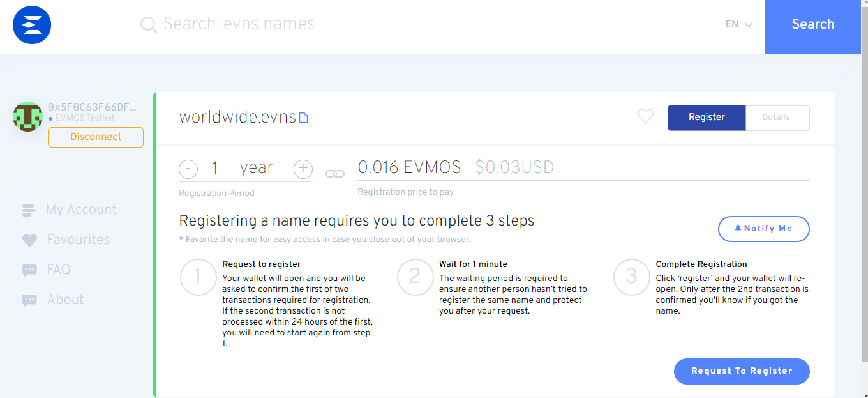The height and width of the screenshot is (398, 868).
Task: Open the EN language dropdown
Action: tap(738, 24)
